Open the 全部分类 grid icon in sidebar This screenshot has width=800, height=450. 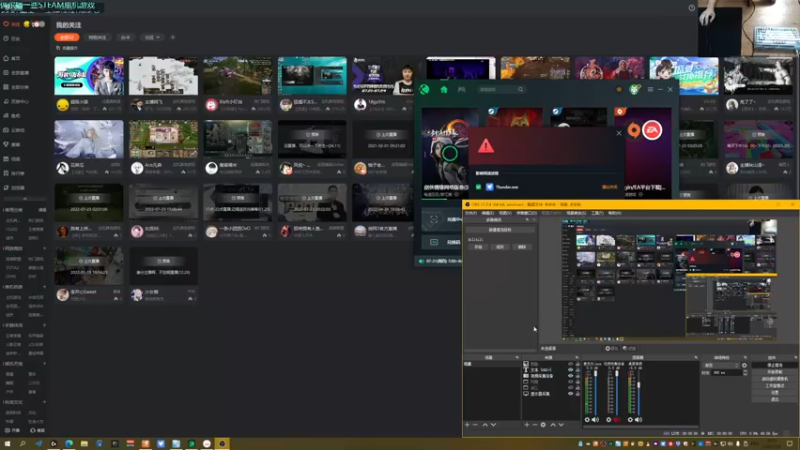click(6, 87)
